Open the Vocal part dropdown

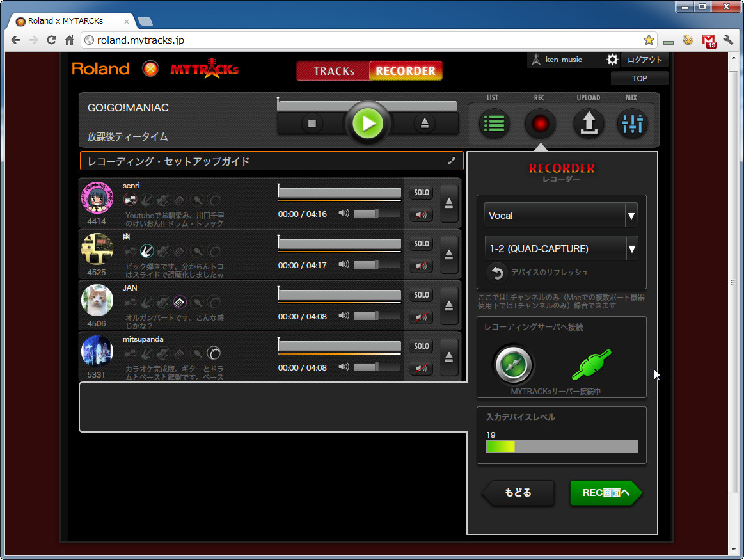click(561, 216)
